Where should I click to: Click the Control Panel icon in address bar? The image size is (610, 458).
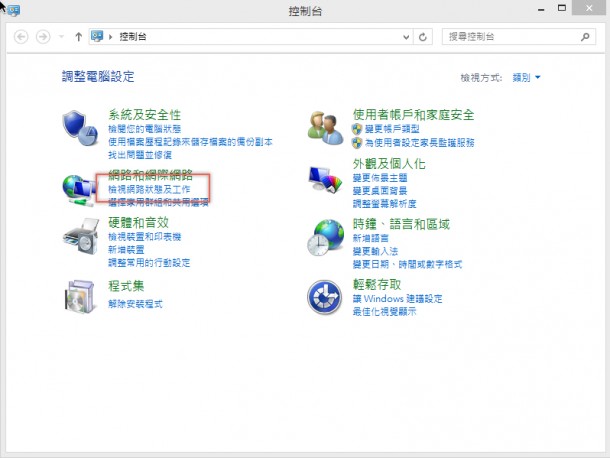click(97, 36)
